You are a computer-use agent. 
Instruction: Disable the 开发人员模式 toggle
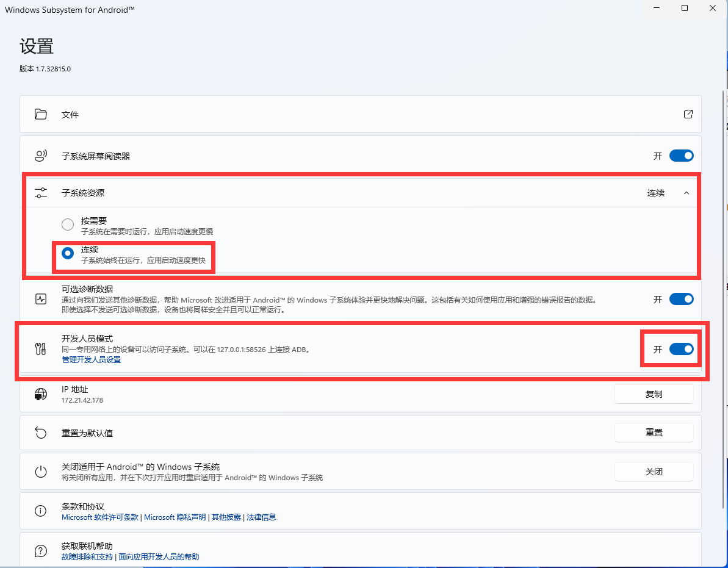(681, 349)
